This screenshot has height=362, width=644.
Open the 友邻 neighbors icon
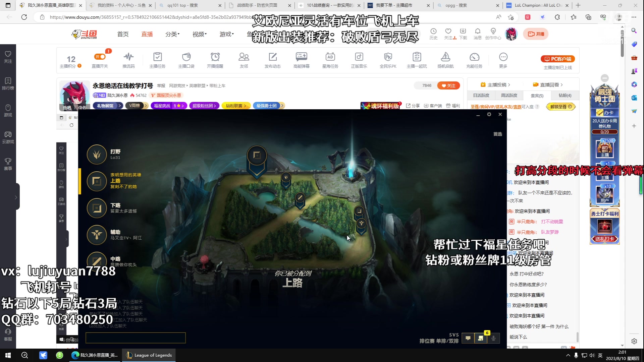(x=244, y=60)
